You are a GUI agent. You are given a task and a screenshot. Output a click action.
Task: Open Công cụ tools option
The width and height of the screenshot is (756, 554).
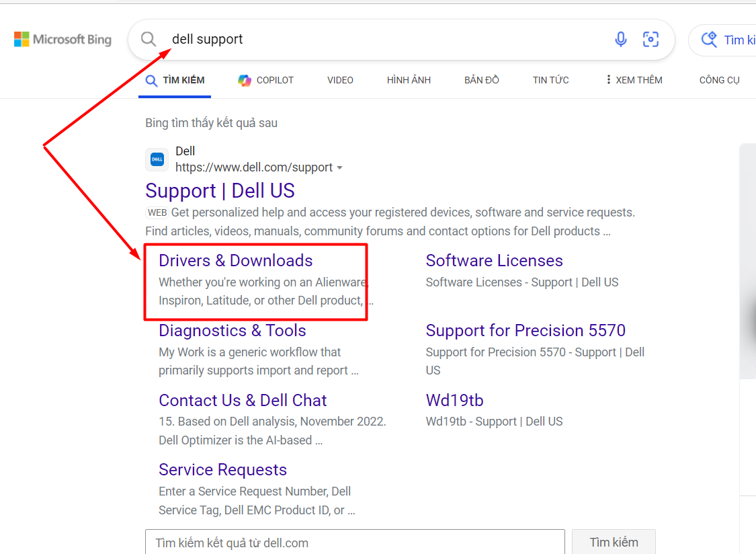pos(719,80)
